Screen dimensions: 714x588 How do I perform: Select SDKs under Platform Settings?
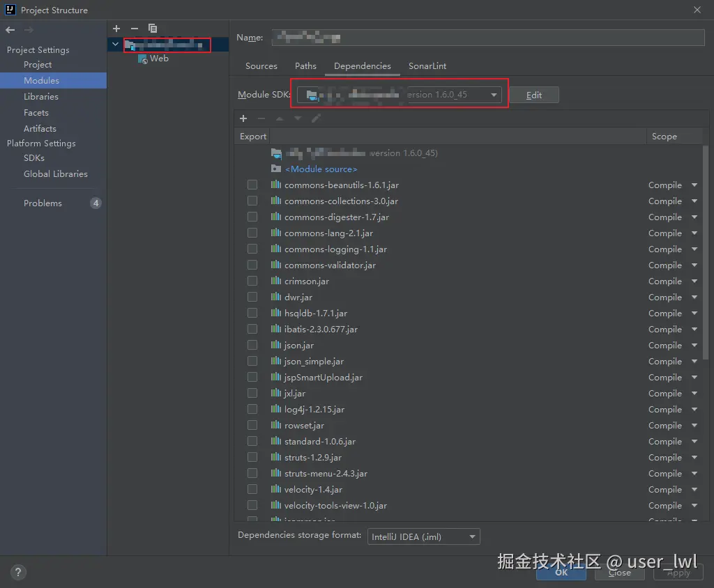point(34,158)
